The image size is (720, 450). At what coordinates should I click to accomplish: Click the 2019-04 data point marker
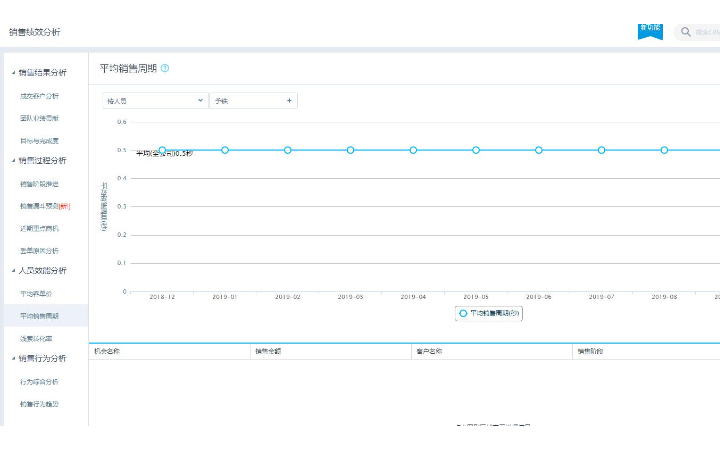pos(413,150)
